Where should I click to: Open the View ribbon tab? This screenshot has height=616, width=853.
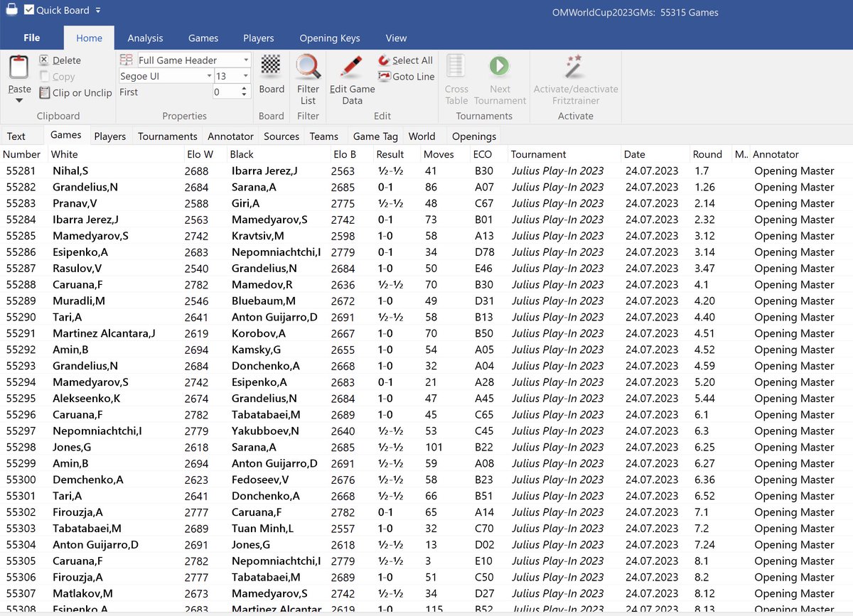point(396,38)
